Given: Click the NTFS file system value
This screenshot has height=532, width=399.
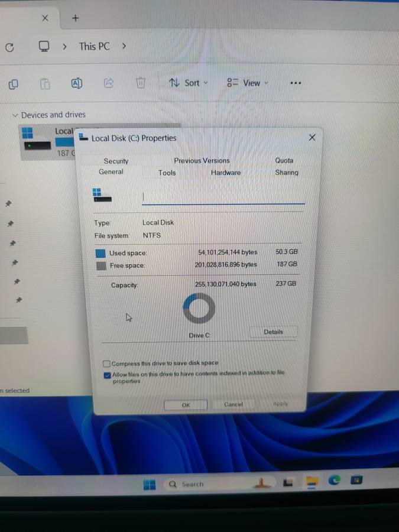Looking at the screenshot, I should coord(152,235).
